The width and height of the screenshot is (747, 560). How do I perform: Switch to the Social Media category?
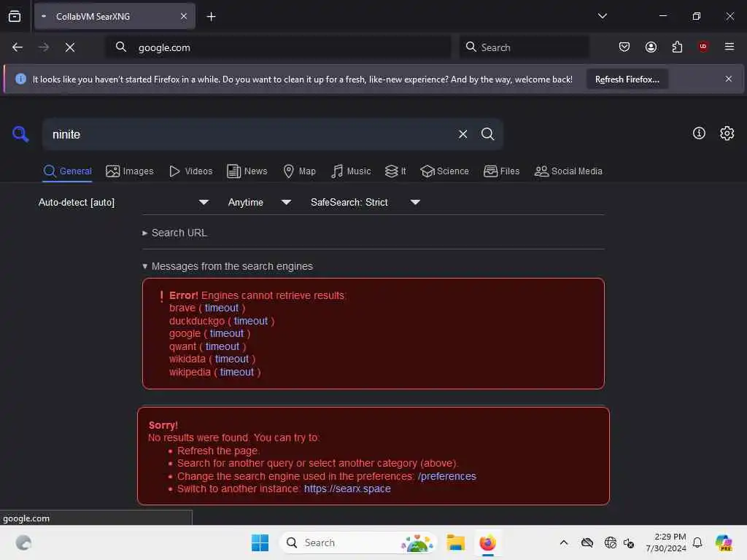point(568,171)
